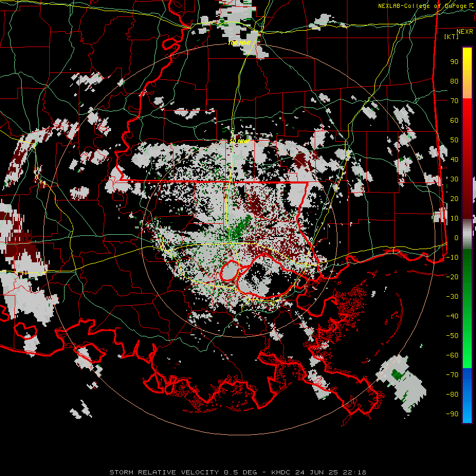Click the Storm Relative Velocity caption text
The height and width of the screenshot is (476, 476).
(237, 472)
